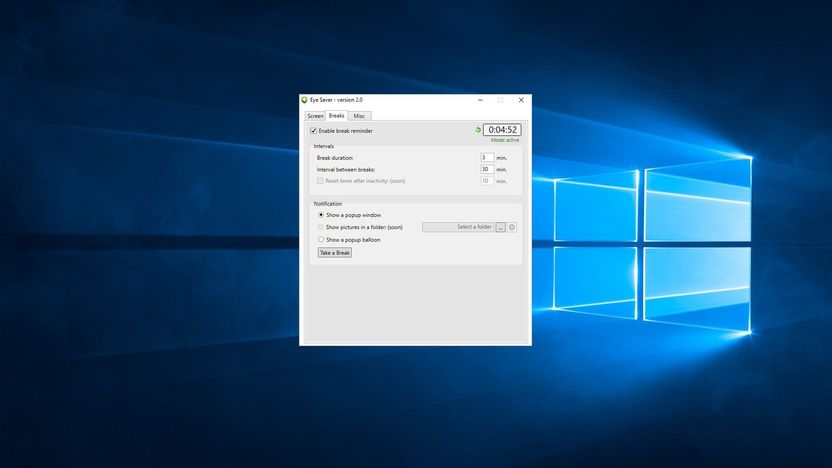Viewport: 832px width, 468px height.
Task: Click the Take a Break button
Action: click(335, 253)
